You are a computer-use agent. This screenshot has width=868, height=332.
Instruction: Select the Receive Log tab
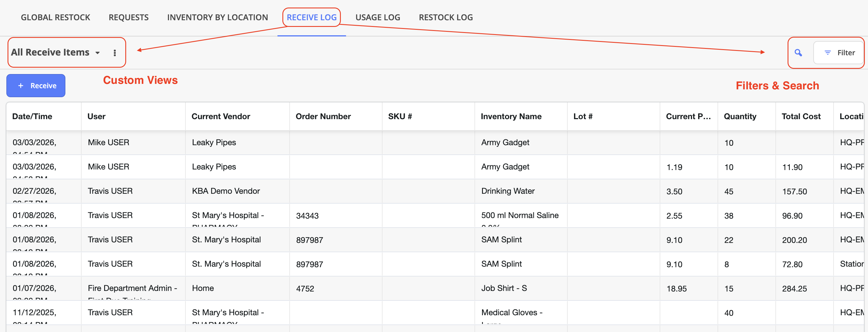[312, 17]
